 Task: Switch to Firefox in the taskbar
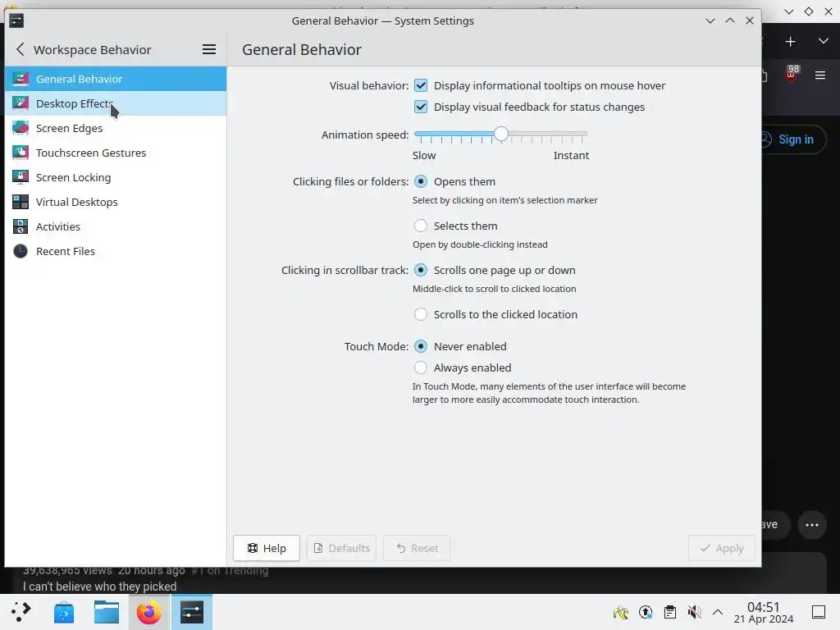click(x=149, y=612)
